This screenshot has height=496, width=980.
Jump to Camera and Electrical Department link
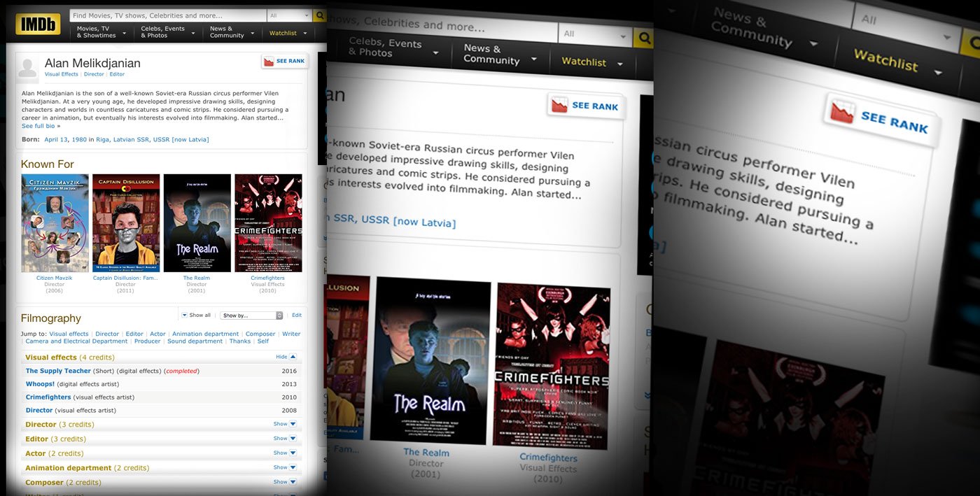tap(77, 341)
